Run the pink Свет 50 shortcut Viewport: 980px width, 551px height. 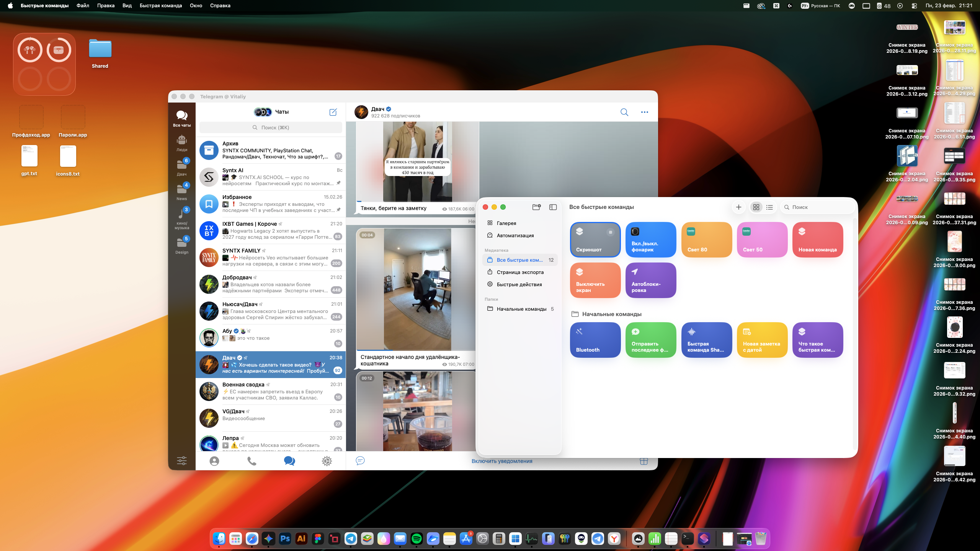(x=762, y=240)
